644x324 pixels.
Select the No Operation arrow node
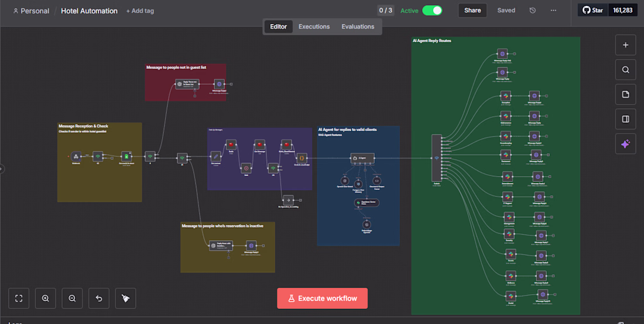(288, 200)
